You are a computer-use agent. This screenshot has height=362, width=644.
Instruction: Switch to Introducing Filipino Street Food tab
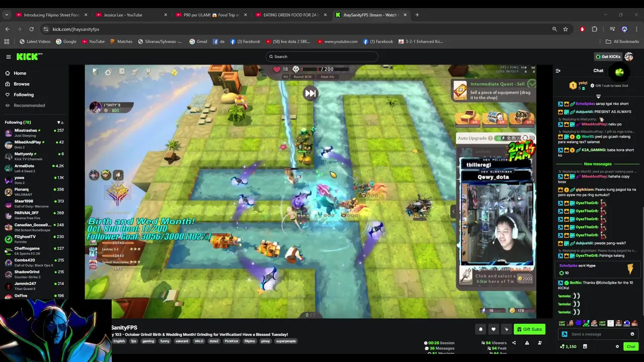[52, 15]
